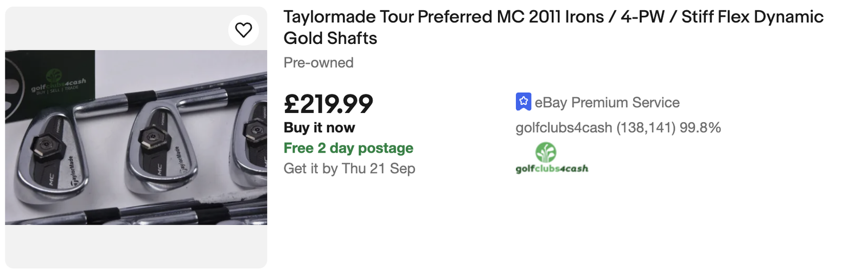
Task: Click the word 'Gold Shafts' in the title
Action: click(330, 39)
